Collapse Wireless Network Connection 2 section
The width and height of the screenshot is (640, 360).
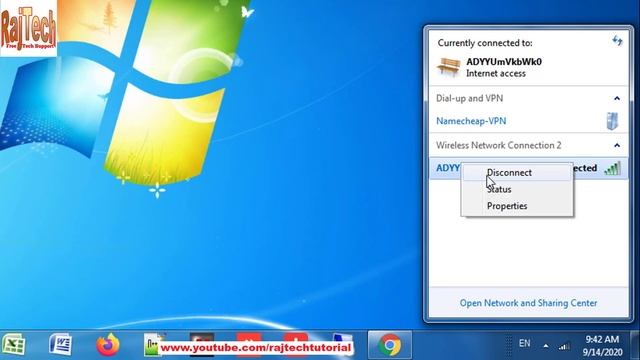(x=617, y=145)
